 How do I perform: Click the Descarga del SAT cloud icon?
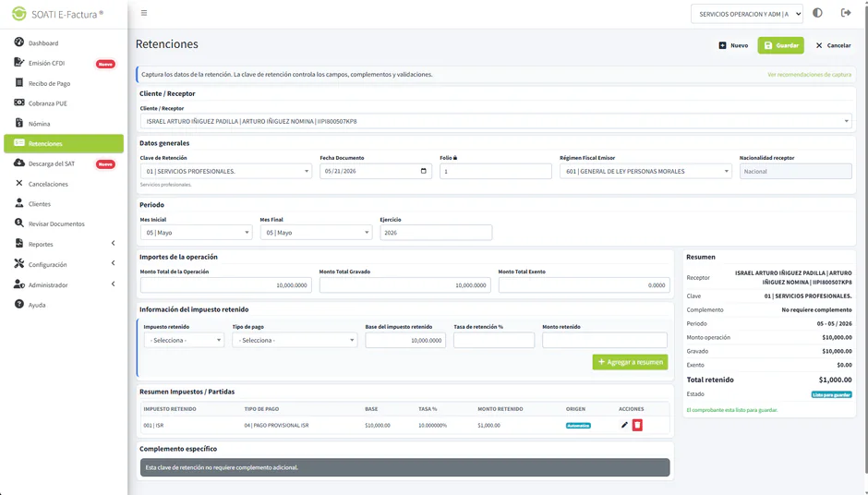18,163
